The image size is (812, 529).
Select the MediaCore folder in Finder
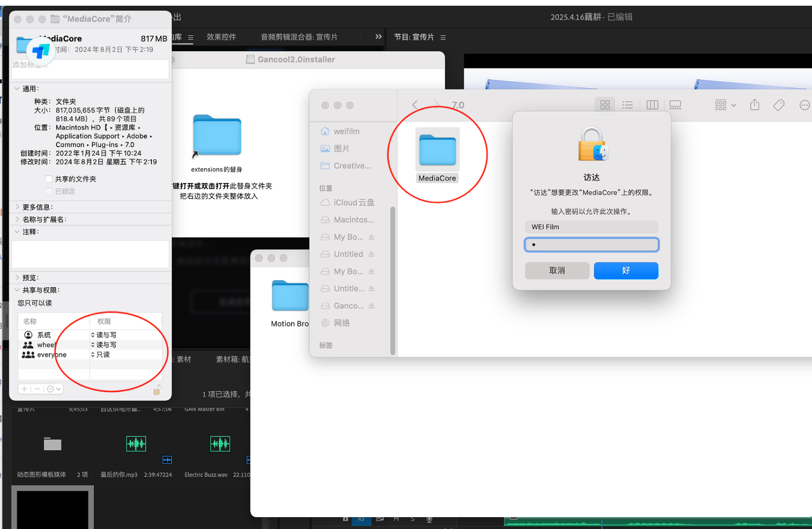click(x=437, y=155)
